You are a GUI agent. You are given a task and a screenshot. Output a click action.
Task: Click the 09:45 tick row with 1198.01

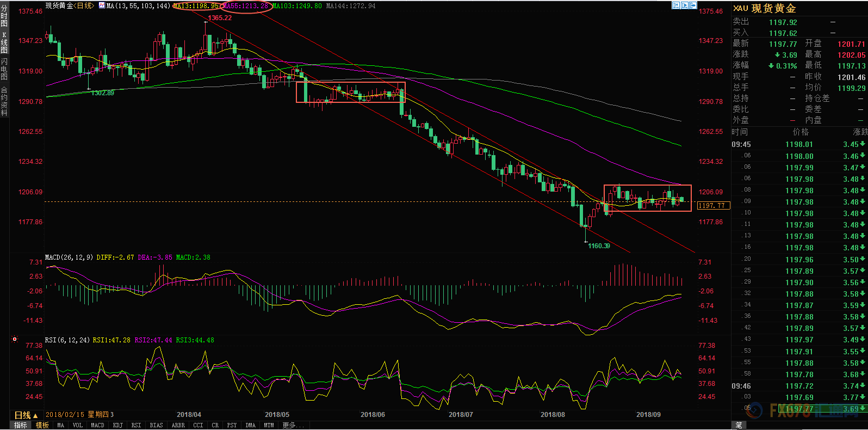click(799, 144)
